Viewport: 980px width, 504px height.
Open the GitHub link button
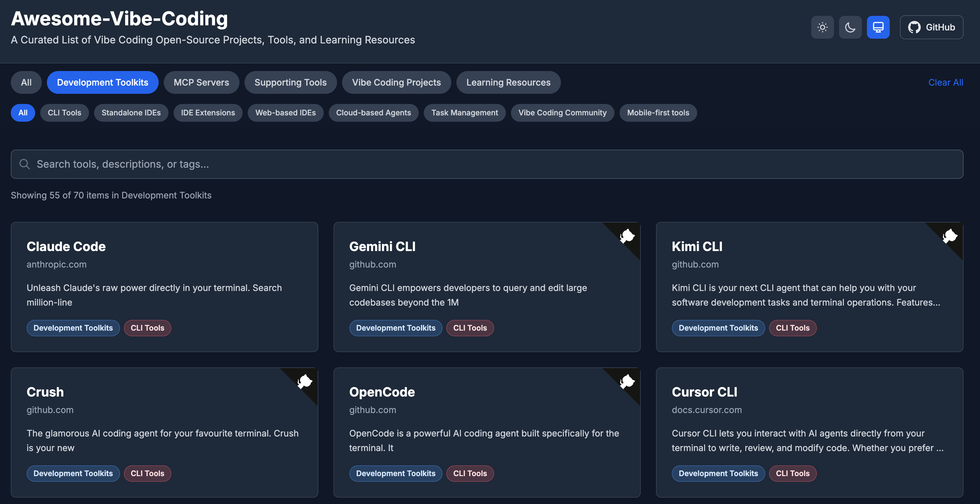tap(931, 27)
